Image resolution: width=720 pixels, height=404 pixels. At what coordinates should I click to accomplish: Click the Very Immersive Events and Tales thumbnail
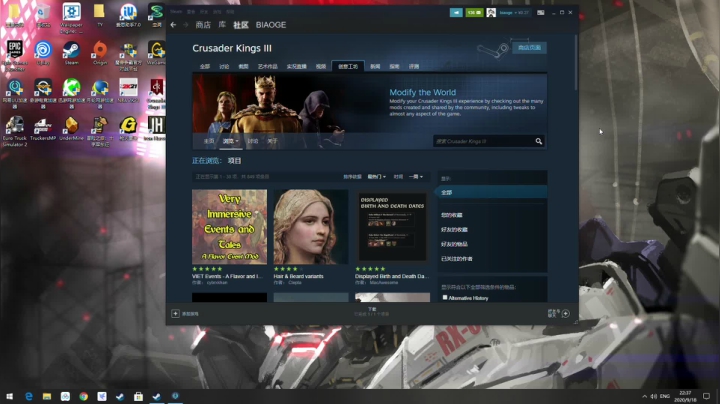230,227
